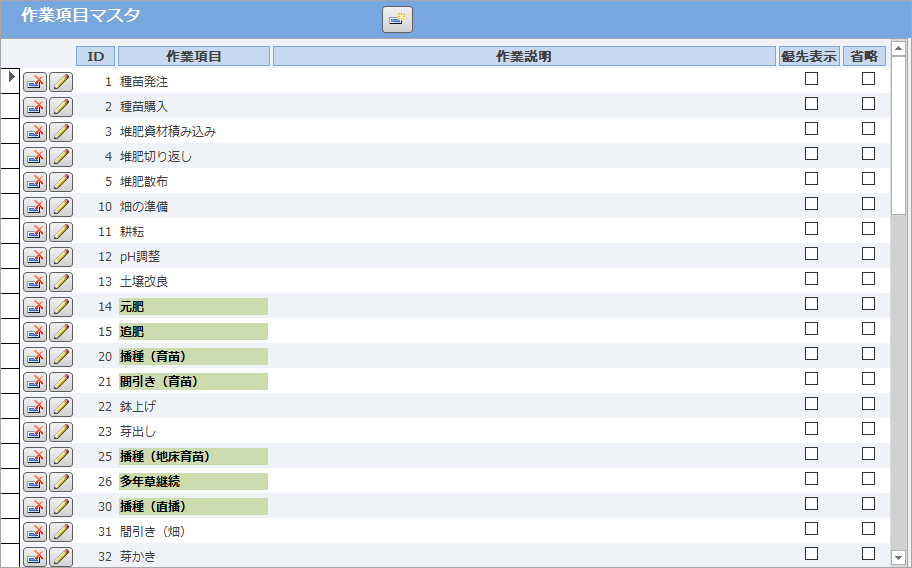Edit the 堆肥切り返し row
The height and width of the screenshot is (568, 912).
(61, 157)
